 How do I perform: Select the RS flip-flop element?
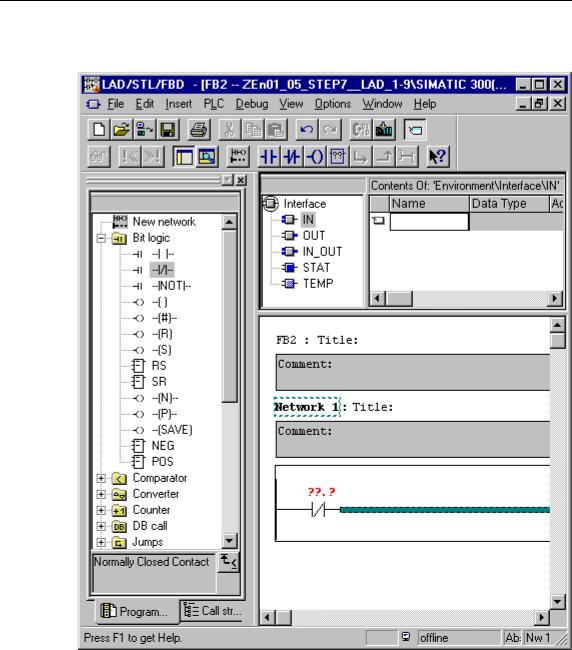click(159, 366)
